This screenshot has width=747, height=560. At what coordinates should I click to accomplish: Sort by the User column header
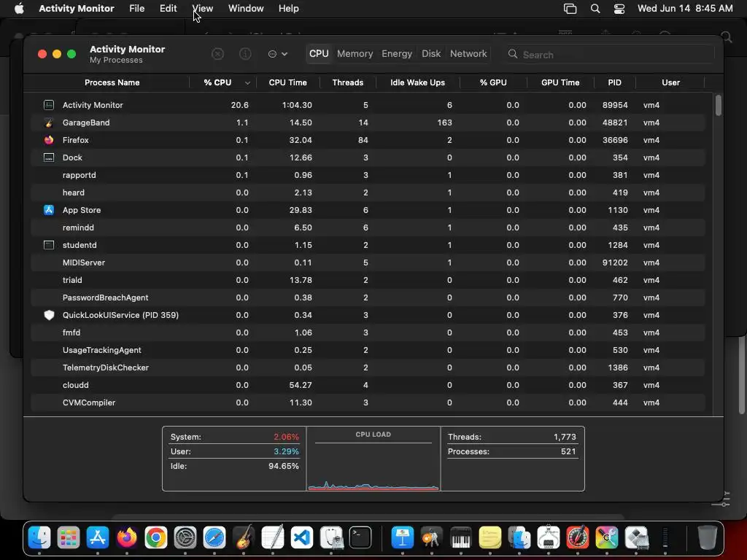(670, 82)
